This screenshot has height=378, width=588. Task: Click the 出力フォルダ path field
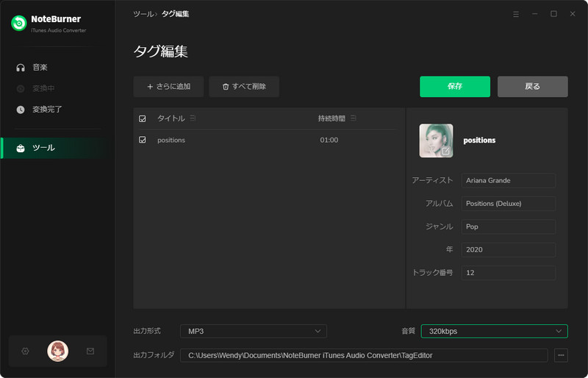364,355
